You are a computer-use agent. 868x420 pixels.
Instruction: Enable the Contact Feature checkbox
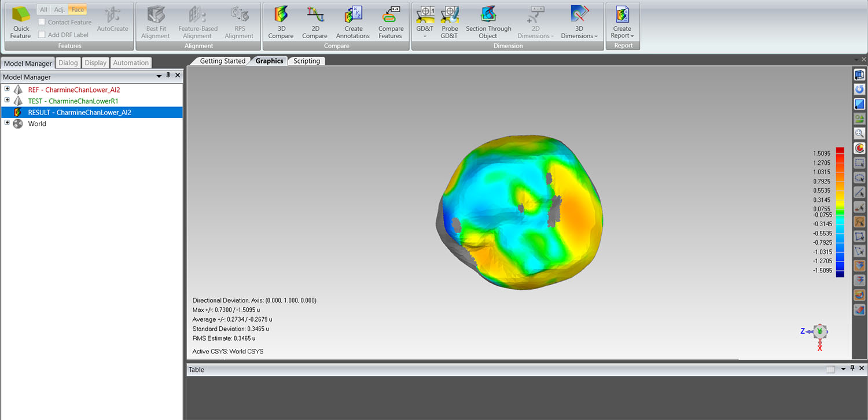click(42, 22)
